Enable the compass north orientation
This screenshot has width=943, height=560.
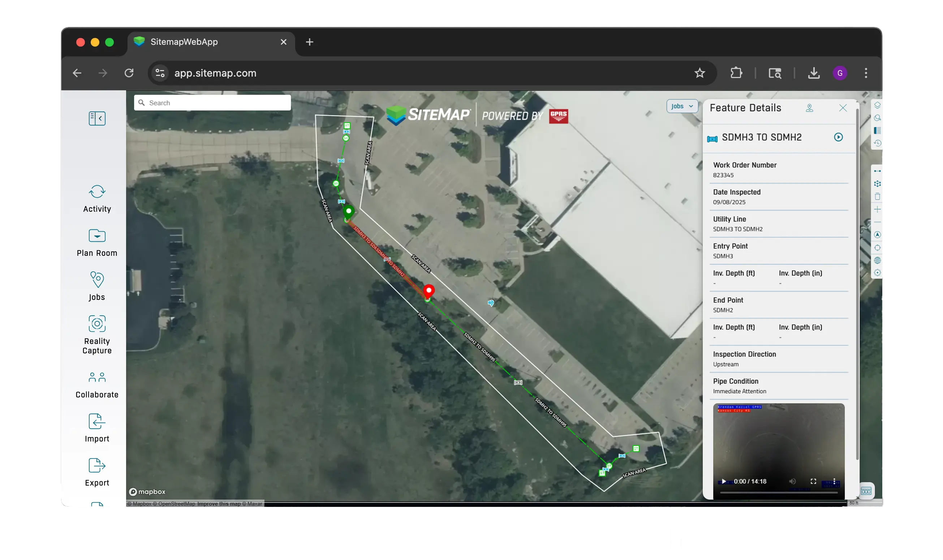point(878,235)
